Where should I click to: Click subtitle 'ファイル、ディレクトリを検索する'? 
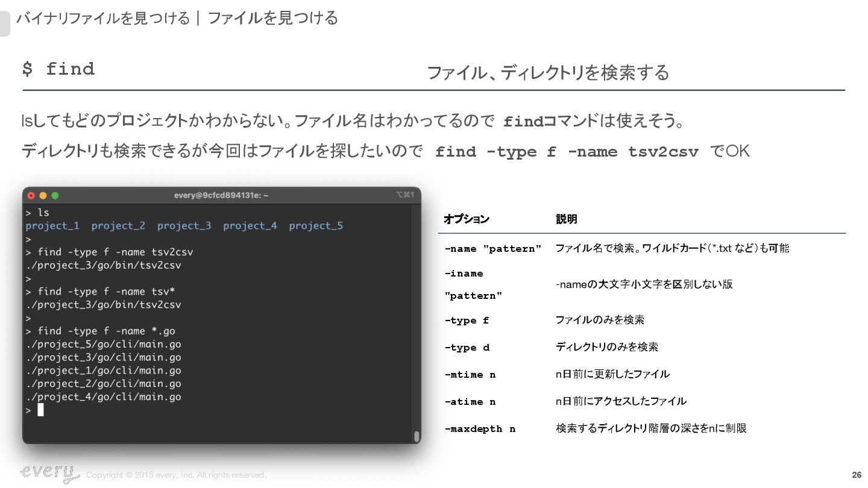click(x=548, y=73)
